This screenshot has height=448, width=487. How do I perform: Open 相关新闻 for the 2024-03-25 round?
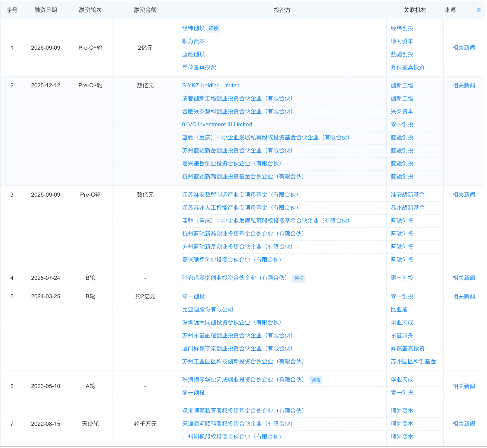pos(464,296)
